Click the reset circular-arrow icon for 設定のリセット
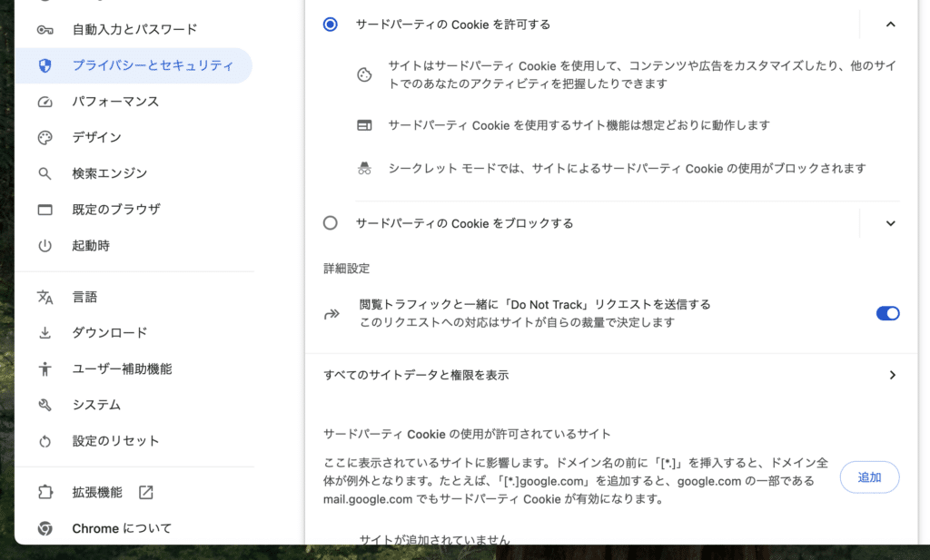This screenshot has height=560, width=930. pyautogui.click(x=45, y=441)
